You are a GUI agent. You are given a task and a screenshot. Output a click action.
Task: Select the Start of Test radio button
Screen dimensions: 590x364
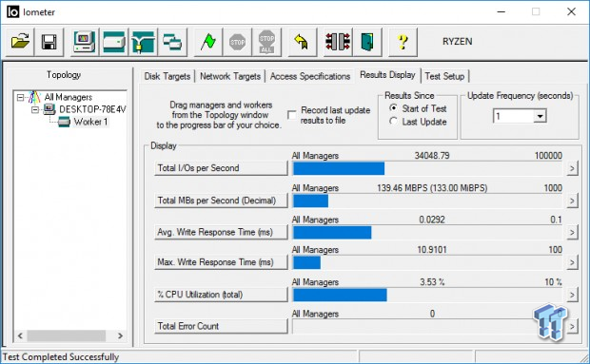click(x=393, y=107)
